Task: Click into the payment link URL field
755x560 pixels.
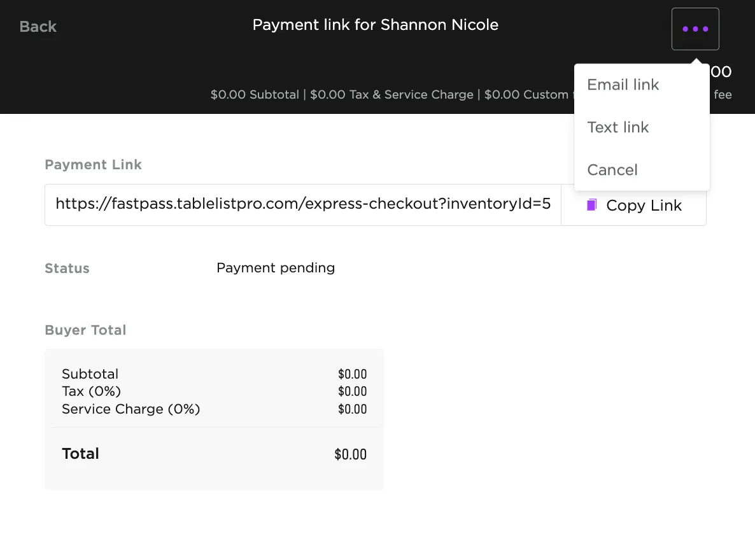Action: 302,204
